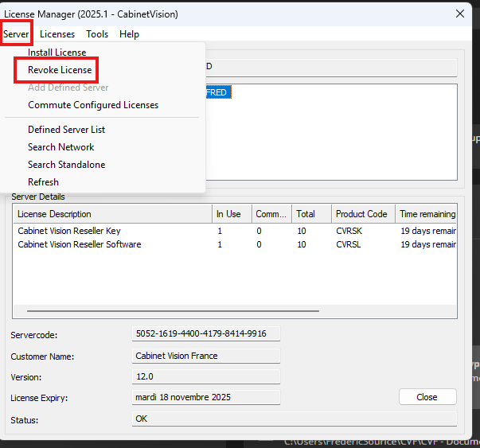Select Cabinet Vision Reseller Software row
This screenshot has height=448, width=480.
pyautogui.click(x=80, y=244)
